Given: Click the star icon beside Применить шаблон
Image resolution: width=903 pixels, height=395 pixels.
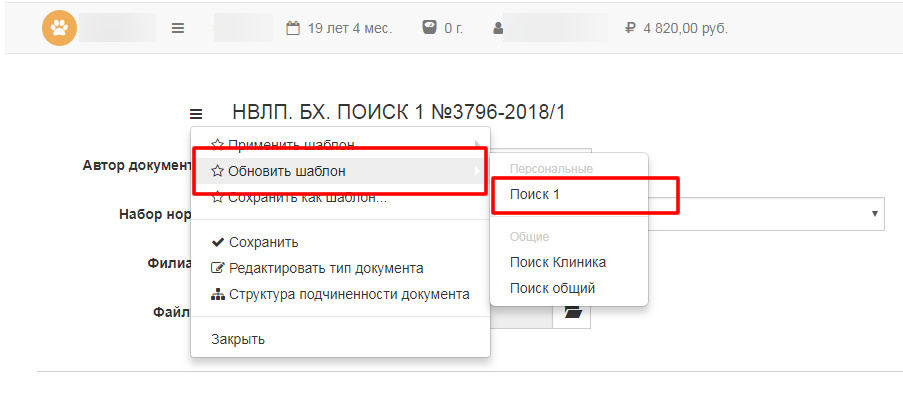Looking at the screenshot, I should (217, 144).
